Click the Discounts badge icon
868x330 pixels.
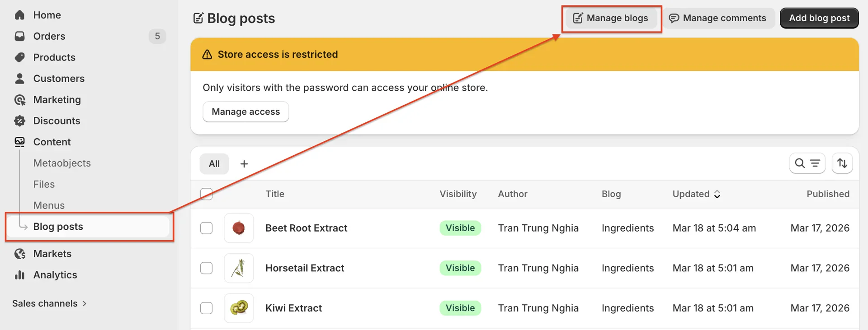(x=19, y=121)
